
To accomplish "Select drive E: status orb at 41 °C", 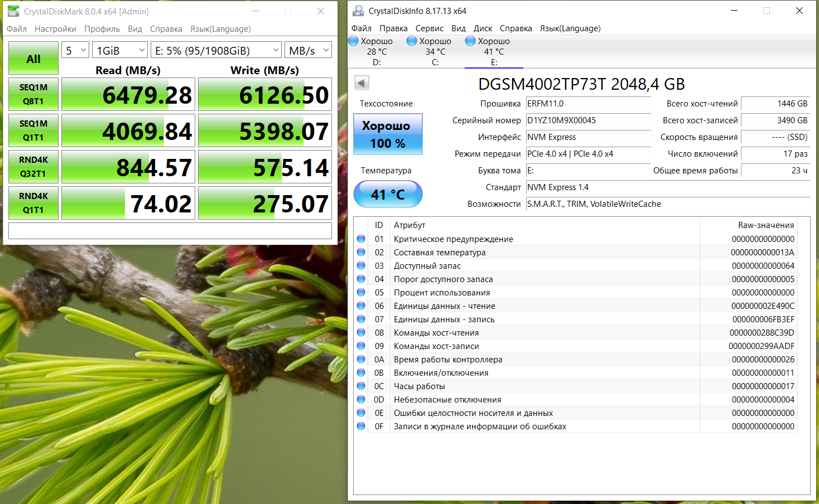I will 470,41.
